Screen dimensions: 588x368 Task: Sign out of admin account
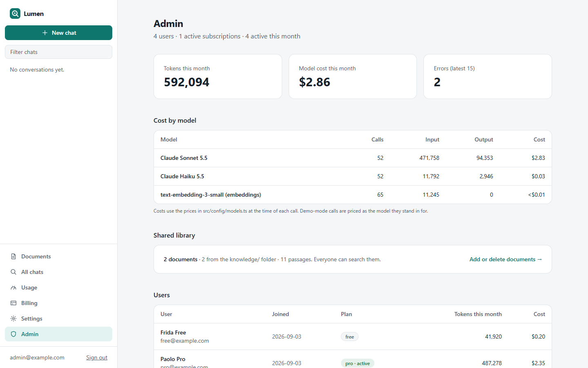click(x=97, y=357)
